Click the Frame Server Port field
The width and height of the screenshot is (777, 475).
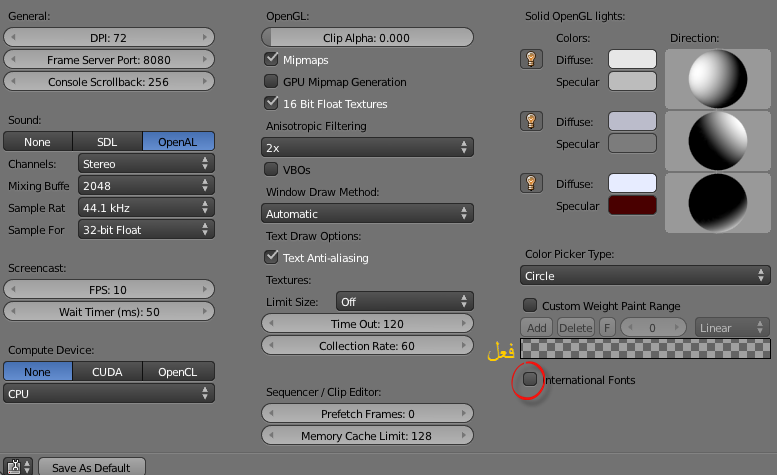tap(109, 59)
